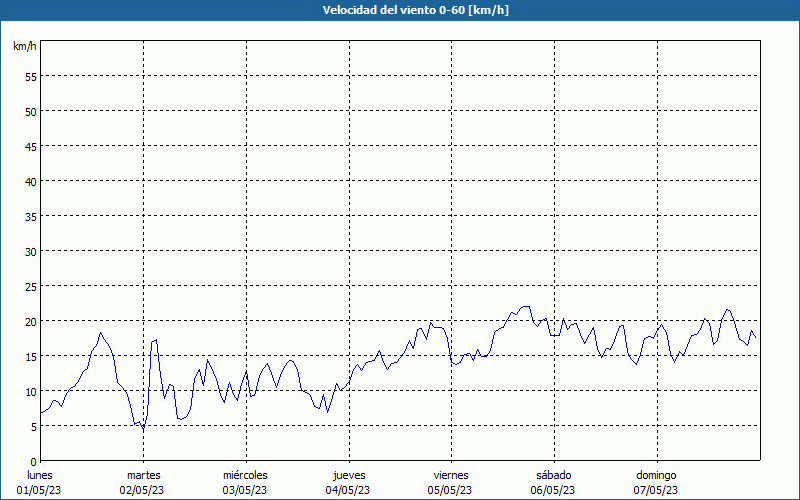Viewport: 800px width, 500px height.
Task: Click the 35 value on the y-axis
Action: [31, 216]
